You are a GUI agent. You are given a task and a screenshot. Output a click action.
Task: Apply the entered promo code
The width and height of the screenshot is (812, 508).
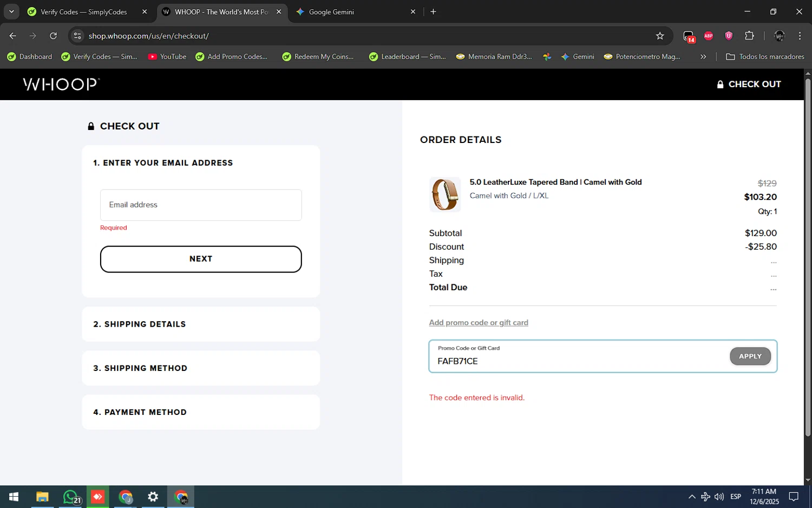tap(750, 356)
